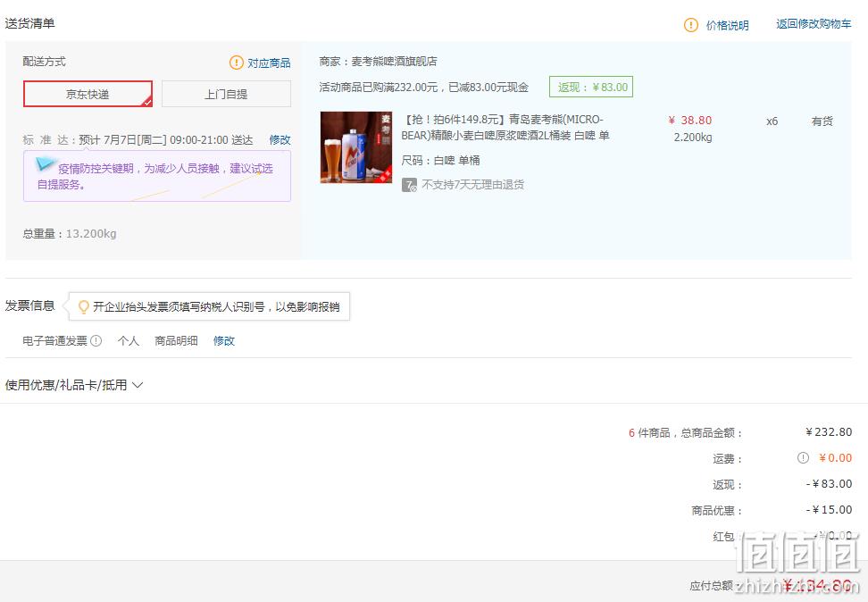
Task: Click the 总重量:13.200kg text
Action: (x=70, y=234)
